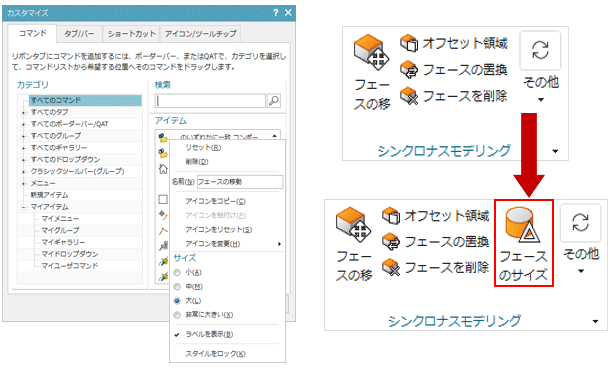Screen dimensions: 612x368
Task: Select the 小(A) size radio button
Action: (x=177, y=272)
